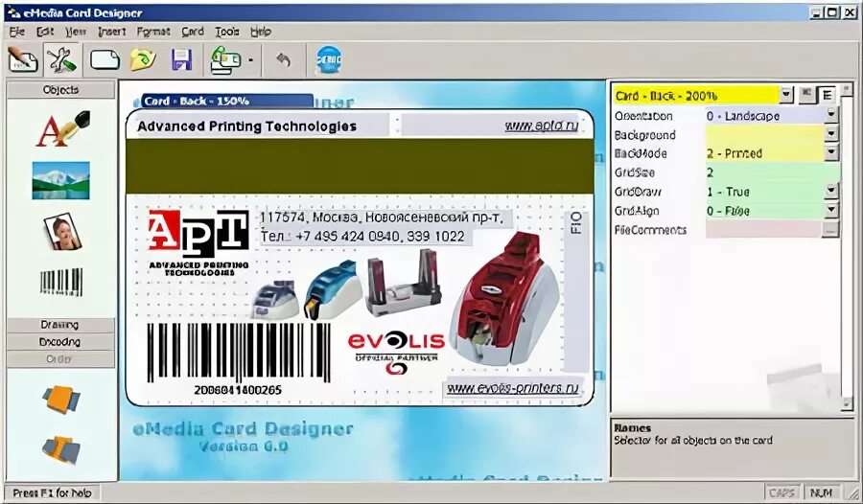Select the Orientation property row label
The height and width of the screenshot is (504, 863).
tap(643, 116)
